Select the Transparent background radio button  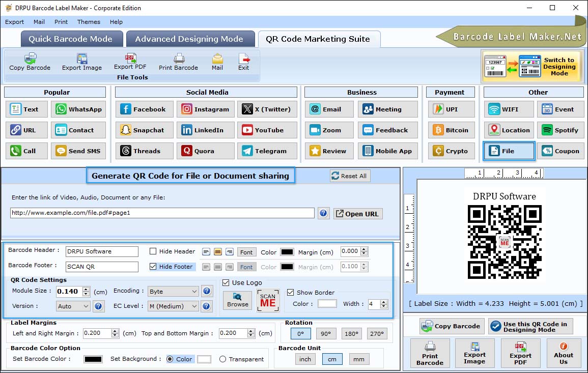coord(223,359)
